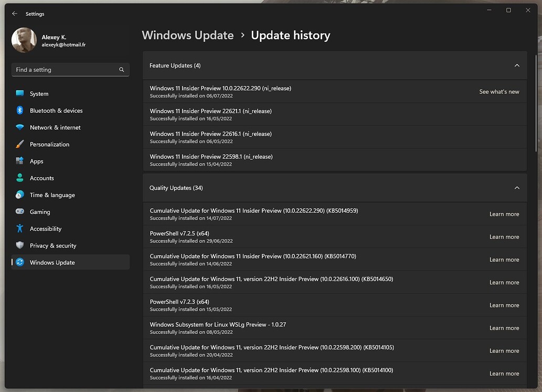542x392 pixels.
Task: Open Learn more for PowerShell v7.2.5
Action: 504,237
